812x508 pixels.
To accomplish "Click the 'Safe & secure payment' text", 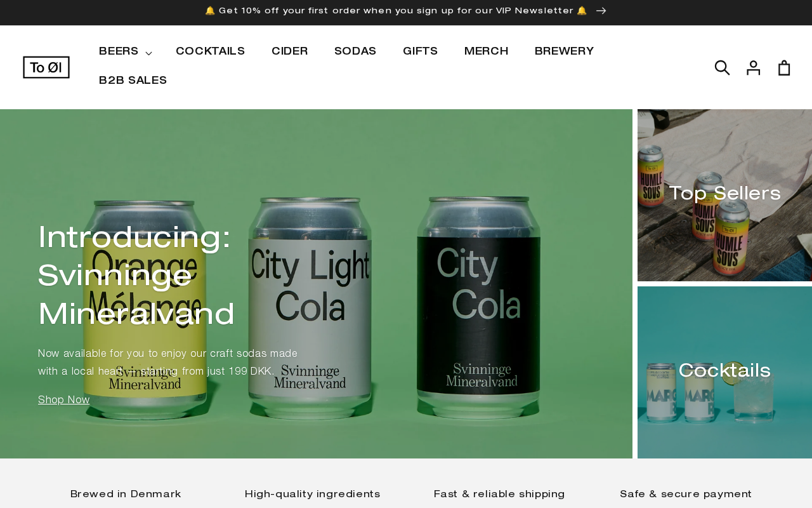I will click(686, 494).
